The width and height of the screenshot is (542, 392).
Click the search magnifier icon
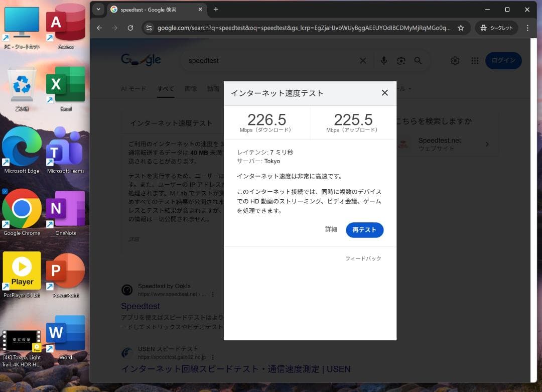(x=418, y=60)
